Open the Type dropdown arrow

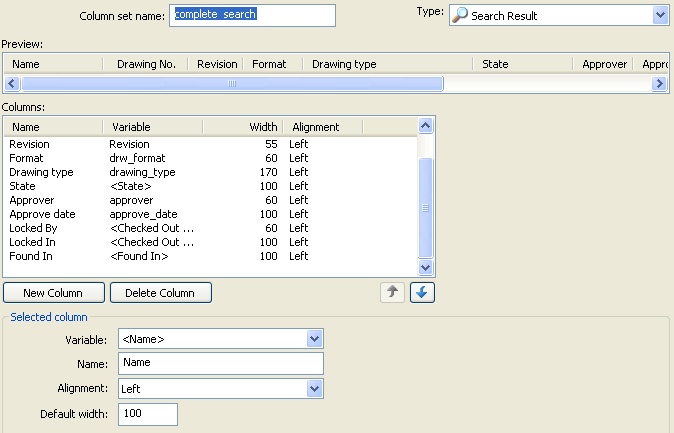click(660, 15)
